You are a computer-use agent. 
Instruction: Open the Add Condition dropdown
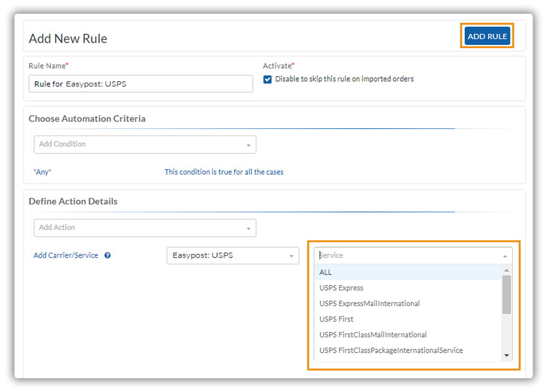[x=145, y=144]
